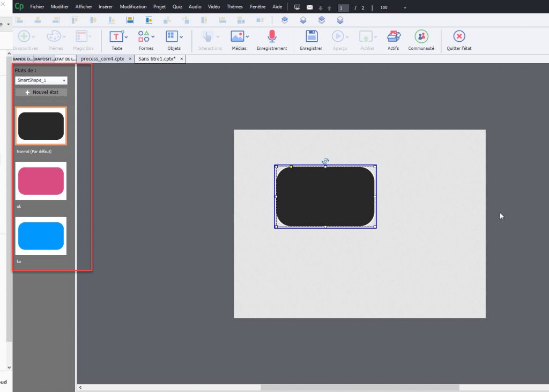Center the object horizontally on the slide
Screen dimensions: 549x392
pyautogui.click(x=130, y=20)
